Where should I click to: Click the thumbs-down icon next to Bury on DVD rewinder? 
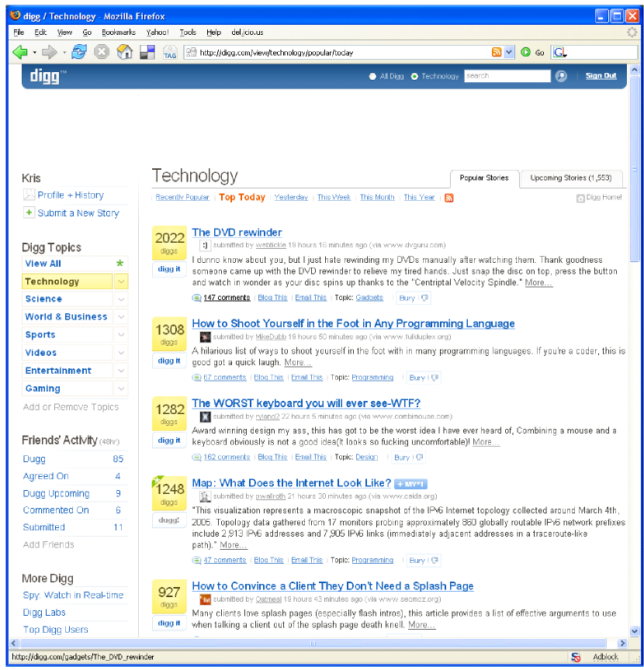[x=424, y=298]
